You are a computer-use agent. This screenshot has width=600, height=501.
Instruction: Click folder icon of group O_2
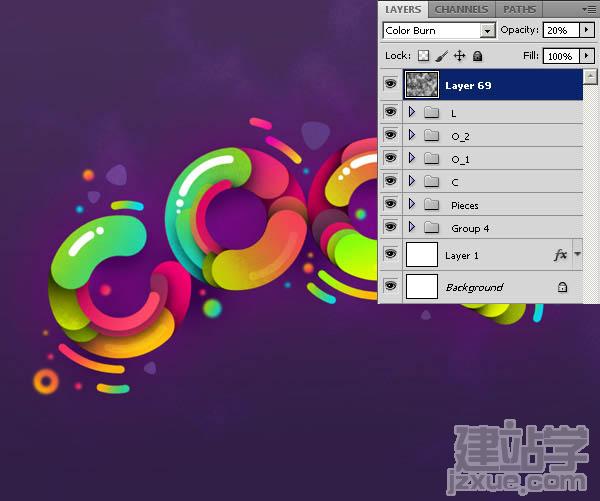432,135
